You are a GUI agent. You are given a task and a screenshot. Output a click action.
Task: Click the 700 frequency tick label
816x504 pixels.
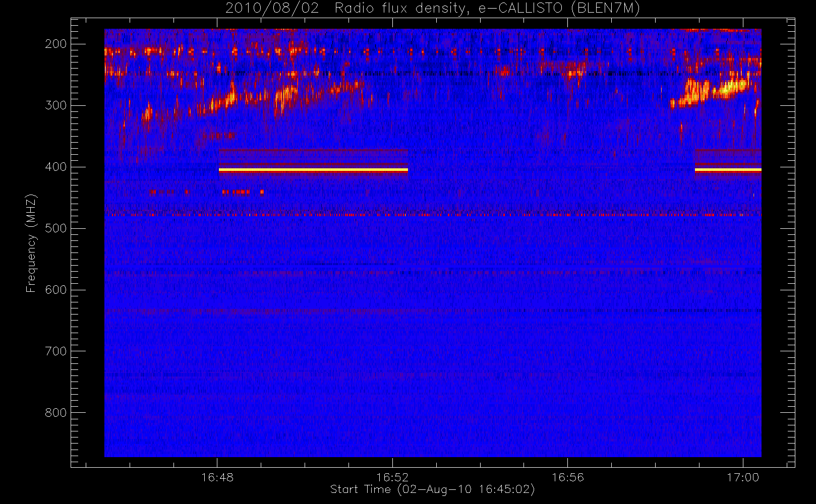point(55,351)
